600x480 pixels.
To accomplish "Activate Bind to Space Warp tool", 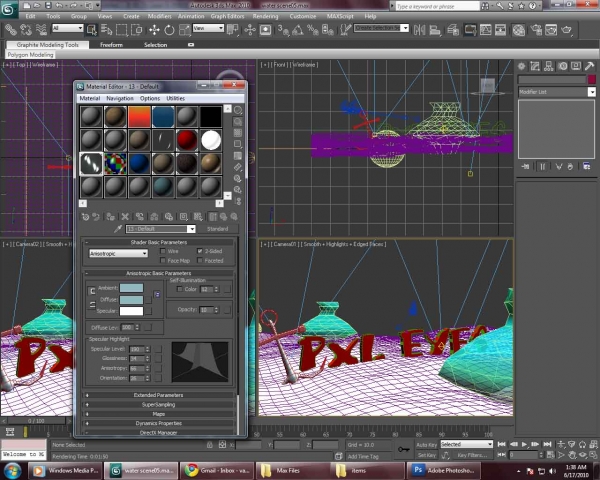I will [41, 30].
